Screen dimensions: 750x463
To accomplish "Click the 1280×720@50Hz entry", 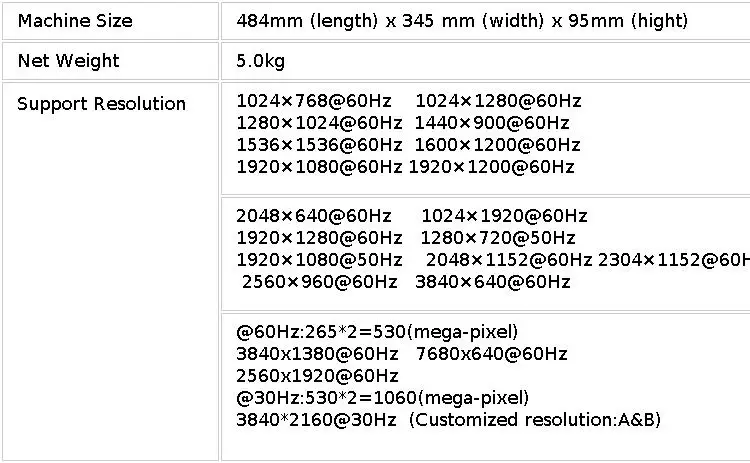I will [x=498, y=238].
